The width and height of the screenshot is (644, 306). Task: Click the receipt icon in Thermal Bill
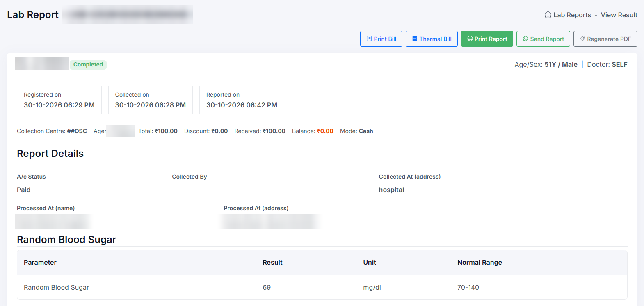pyautogui.click(x=415, y=39)
